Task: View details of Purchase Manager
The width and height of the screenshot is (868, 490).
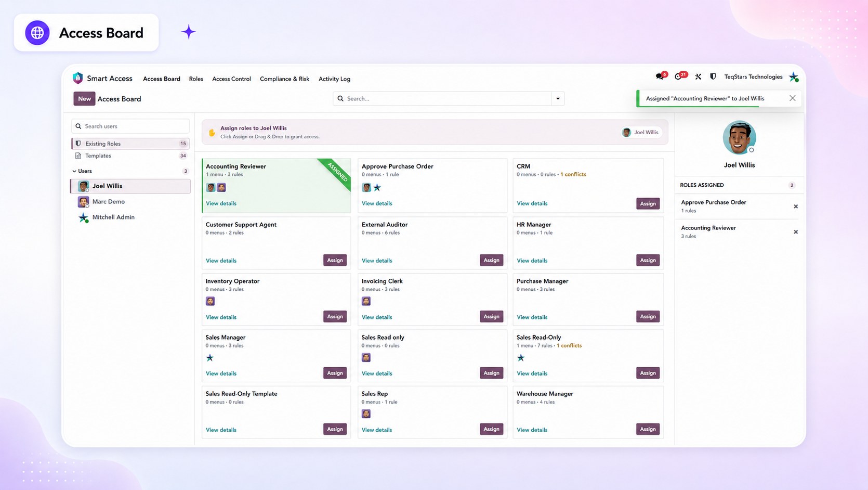Action: pyautogui.click(x=532, y=317)
